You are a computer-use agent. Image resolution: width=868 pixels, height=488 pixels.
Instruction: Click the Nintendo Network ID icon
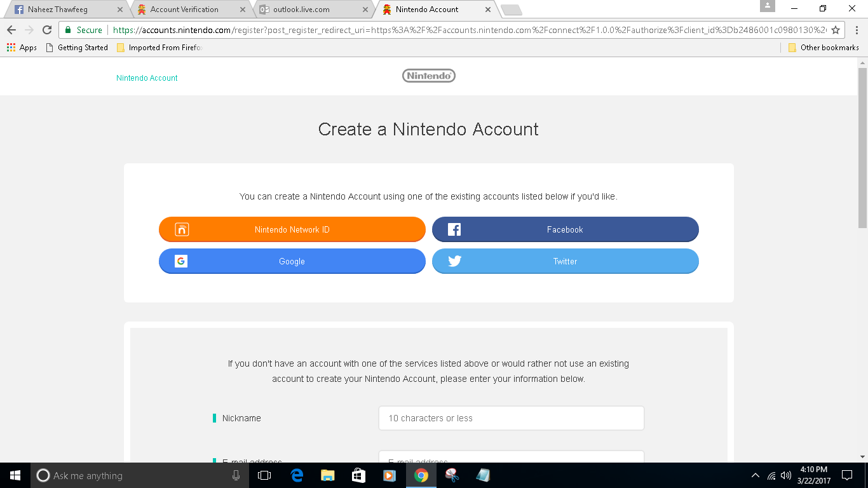tap(182, 229)
